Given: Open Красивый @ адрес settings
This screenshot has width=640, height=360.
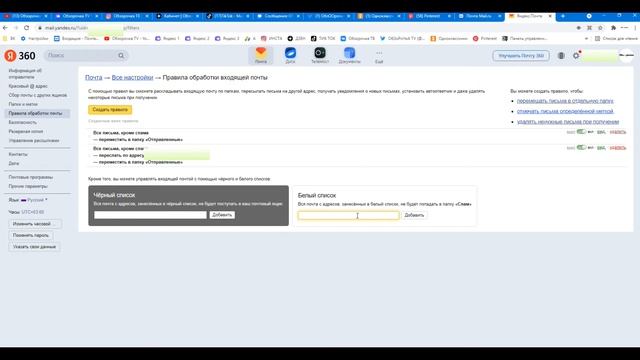Looking at the screenshot, I should pyautogui.click(x=28, y=86).
